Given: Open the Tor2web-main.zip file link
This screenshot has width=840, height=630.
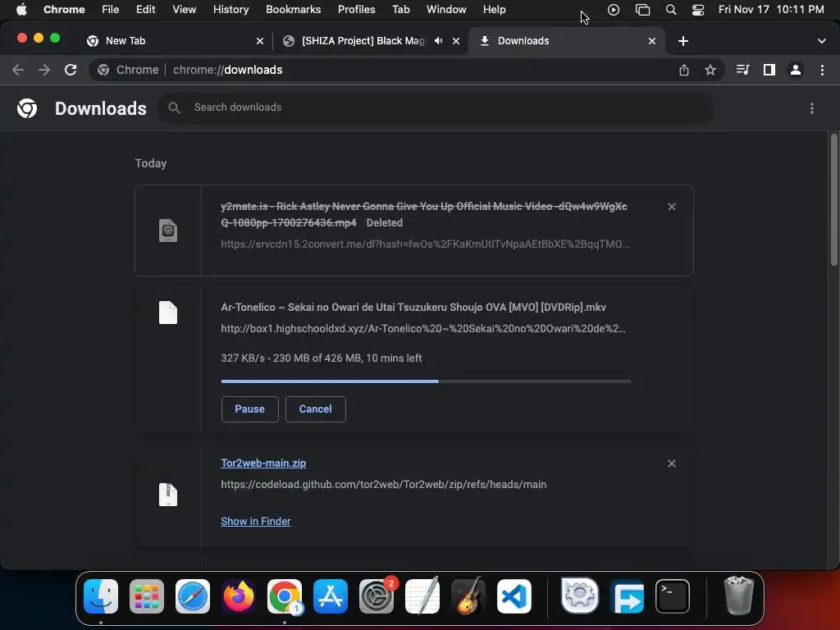Looking at the screenshot, I should point(263,463).
